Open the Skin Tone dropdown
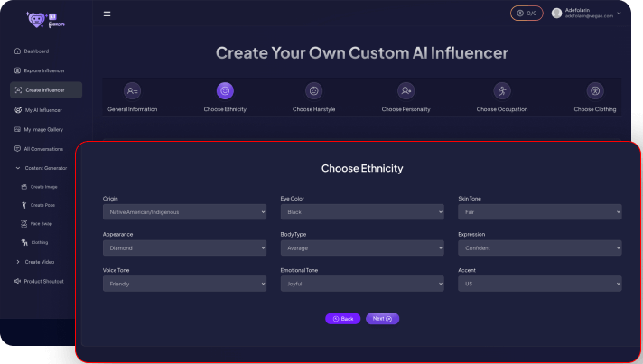The height and width of the screenshot is (364, 643). (x=540, y=212)
